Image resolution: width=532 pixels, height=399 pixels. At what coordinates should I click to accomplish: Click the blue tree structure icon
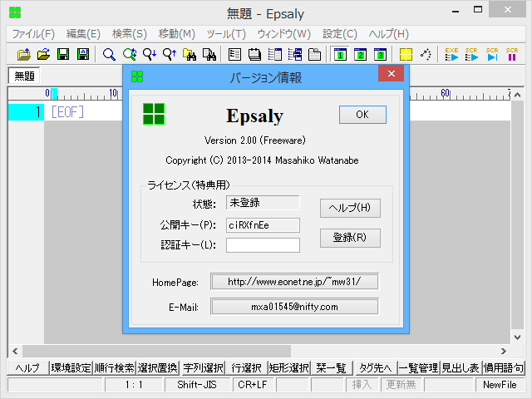coord(295,54)
